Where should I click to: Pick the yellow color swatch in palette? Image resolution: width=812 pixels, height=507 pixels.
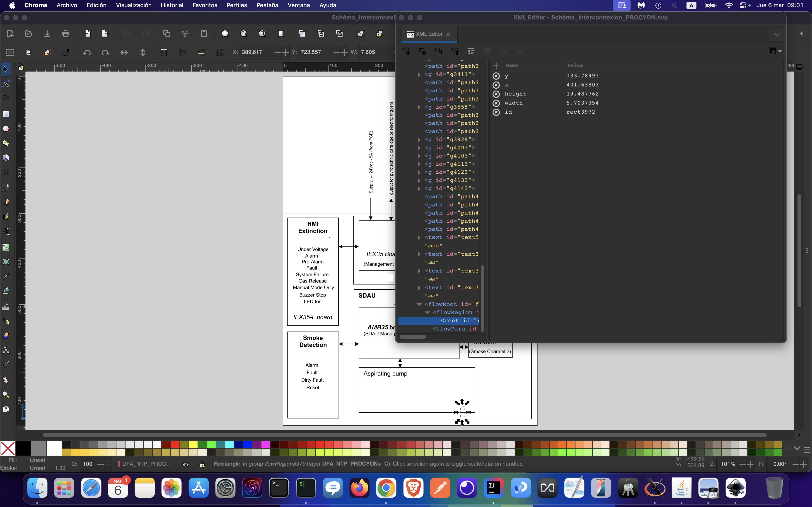[x=193, y=445]
